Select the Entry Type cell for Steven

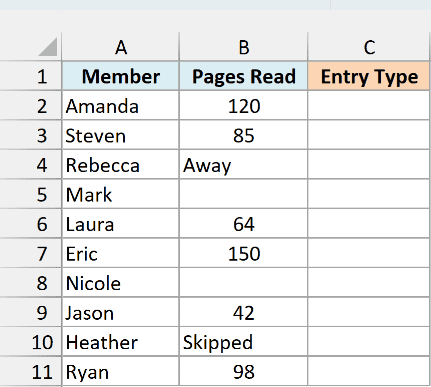point(369,135)
